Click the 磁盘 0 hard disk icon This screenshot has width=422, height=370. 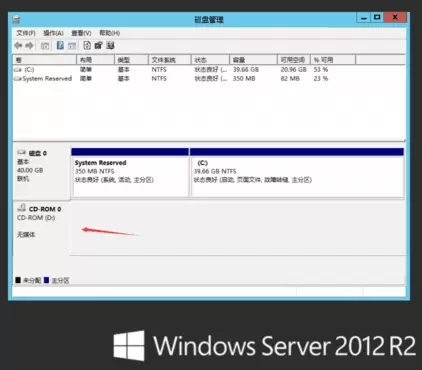point(22,152)
